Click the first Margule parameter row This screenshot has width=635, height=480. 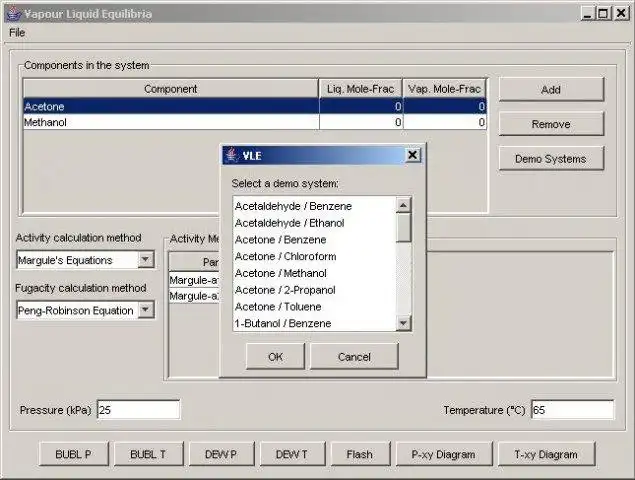tap(194, 280)
